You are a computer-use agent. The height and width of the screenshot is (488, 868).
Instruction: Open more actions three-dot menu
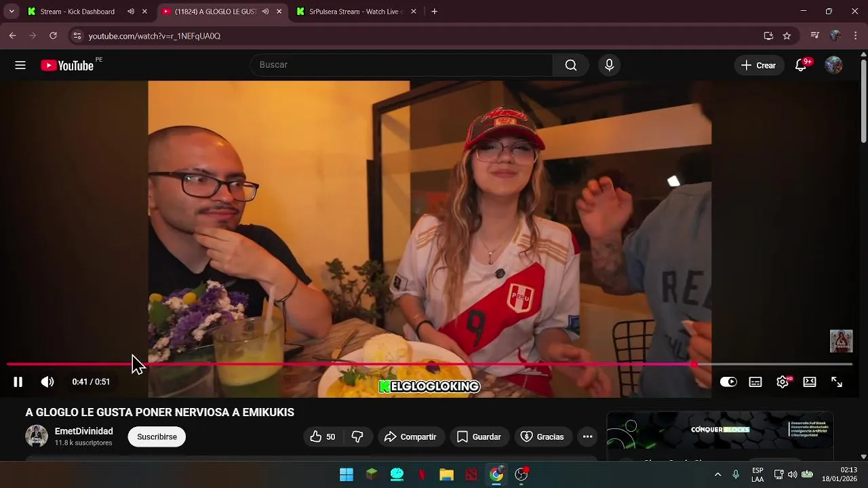[x=587, y=437]
